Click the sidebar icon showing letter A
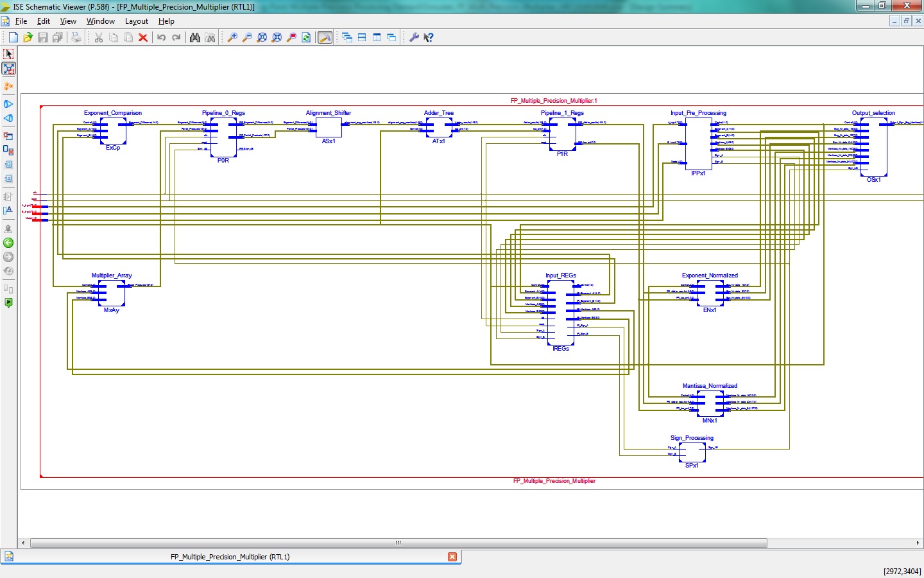924x578 pixels. coord(8,211)
